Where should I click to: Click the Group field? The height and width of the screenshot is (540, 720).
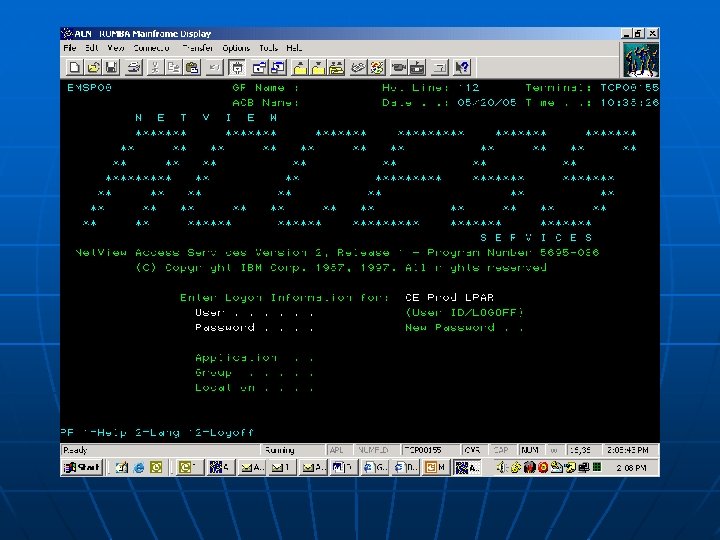pos(254,372)
